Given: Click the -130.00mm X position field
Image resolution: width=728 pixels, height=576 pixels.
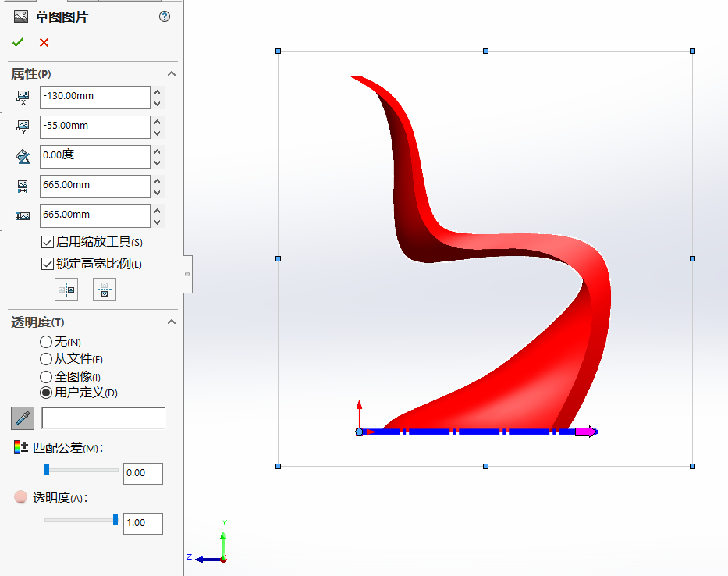Looking at the screenshot, I should click(x=95, y=98).
